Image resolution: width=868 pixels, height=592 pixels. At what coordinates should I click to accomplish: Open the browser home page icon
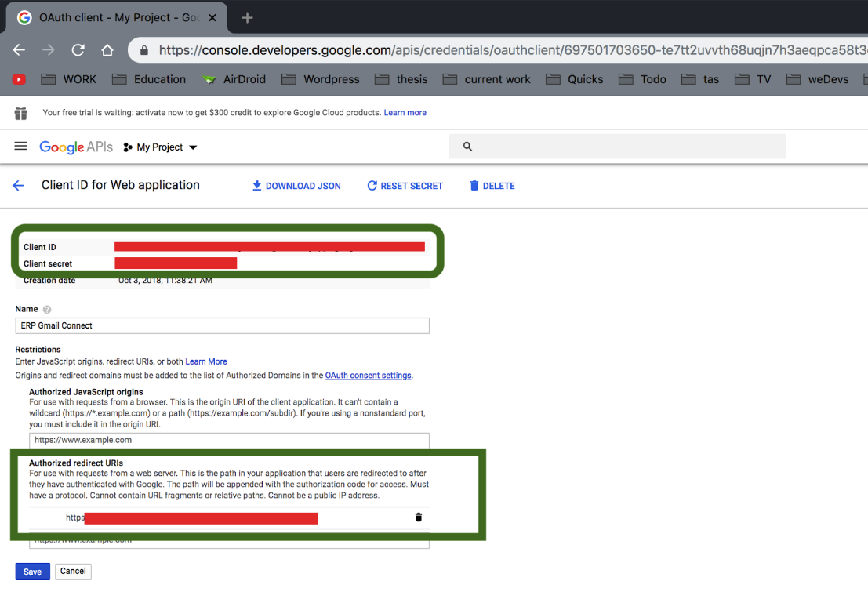[x=107, y=50]
